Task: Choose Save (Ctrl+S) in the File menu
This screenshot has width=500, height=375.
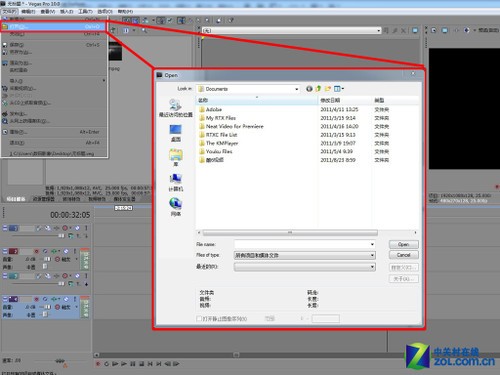Action: pos(53,45)
